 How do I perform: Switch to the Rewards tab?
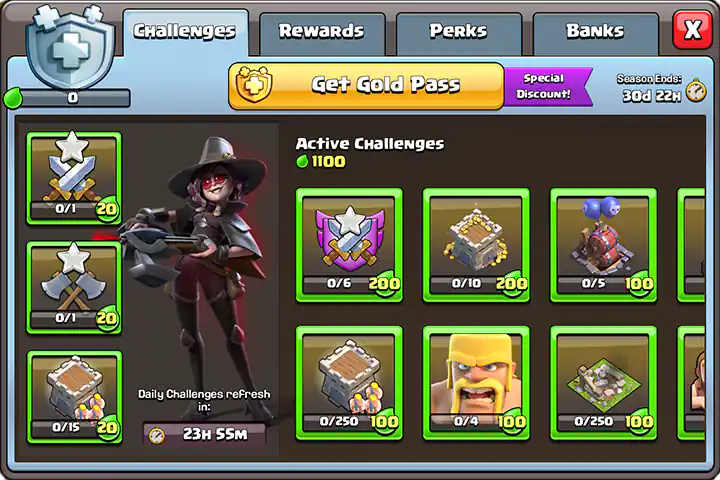321,33
